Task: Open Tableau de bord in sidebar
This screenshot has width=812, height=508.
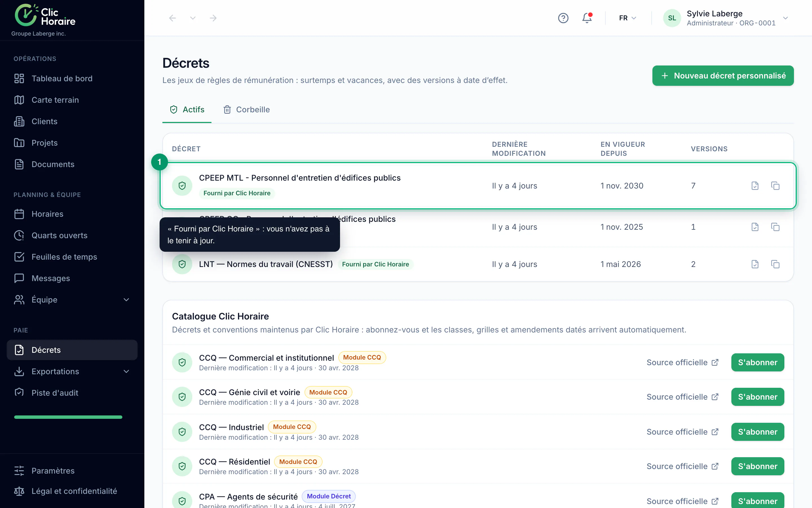Action: coord(72,78)
